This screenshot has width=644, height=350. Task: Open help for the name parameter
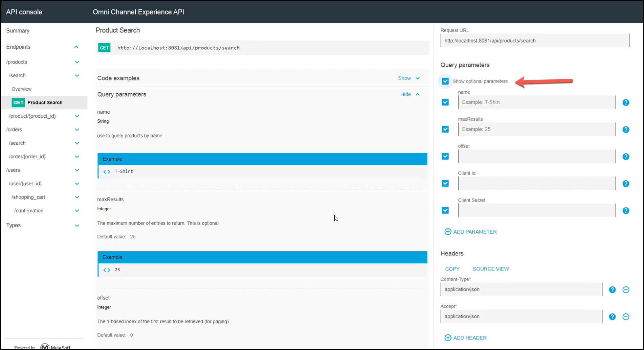point(626,102)
